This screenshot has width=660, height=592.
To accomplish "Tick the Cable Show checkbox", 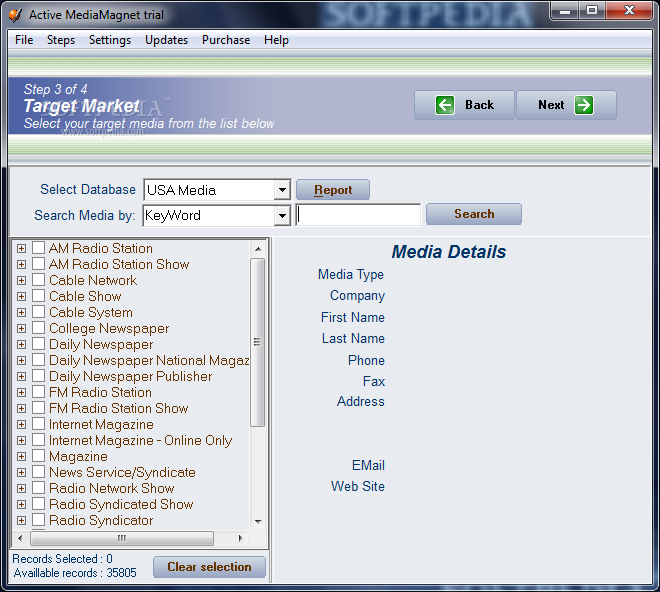I will coord(38,296).
